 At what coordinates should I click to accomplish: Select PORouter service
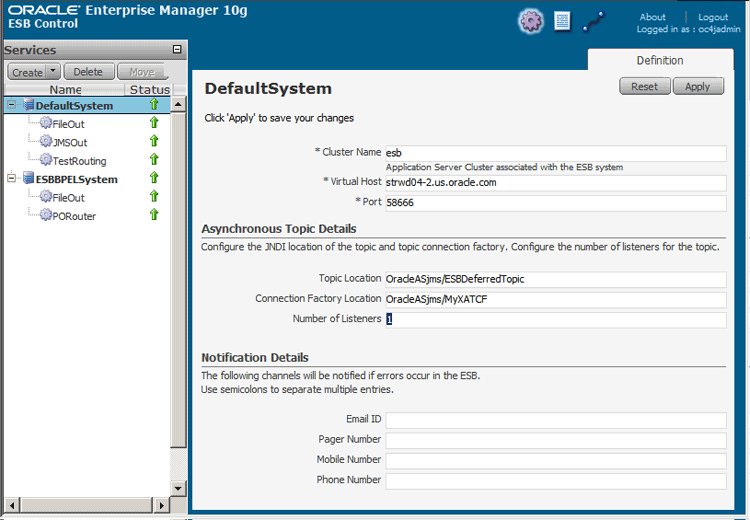point(74,216)
